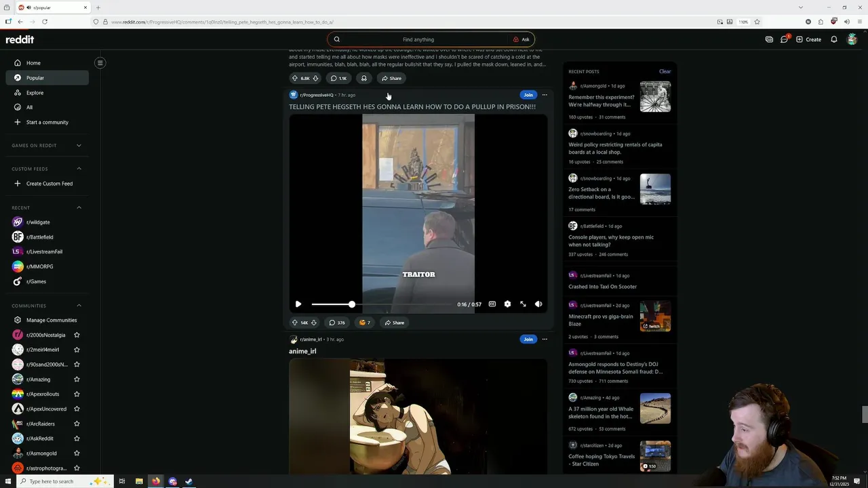Click the page scrollbar thumb
Image resolution: width=868 pixels, height=488 pixels.
[x=865, y=413]
